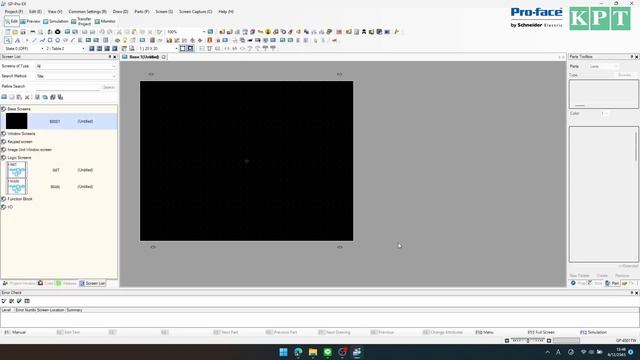Pin the Screen List panel with pushpin icon

(x=110, y=57)
